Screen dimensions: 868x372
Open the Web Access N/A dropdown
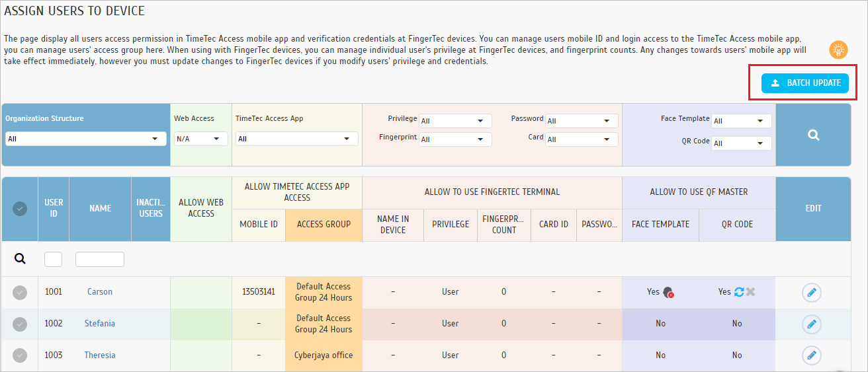click(x=201, y=139)
